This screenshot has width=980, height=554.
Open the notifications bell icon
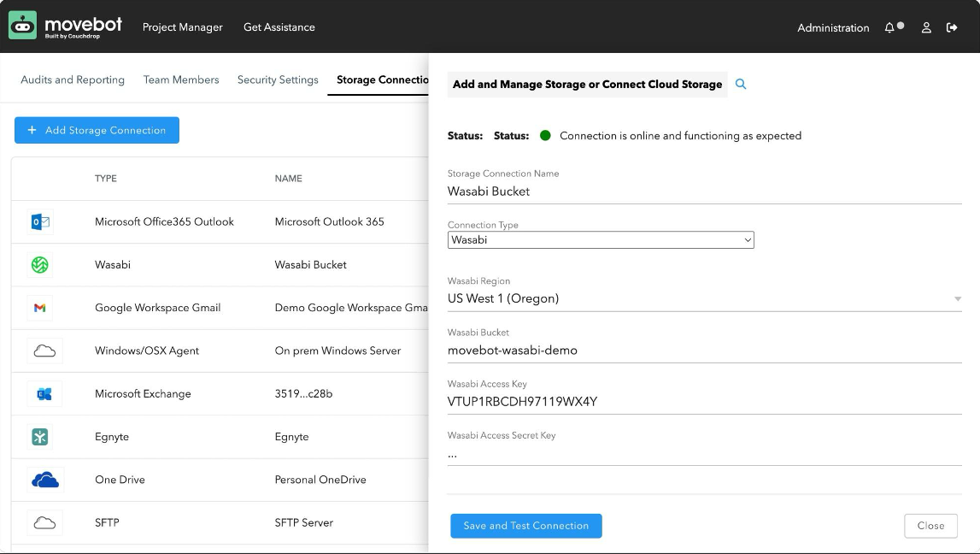click(889, 27)
